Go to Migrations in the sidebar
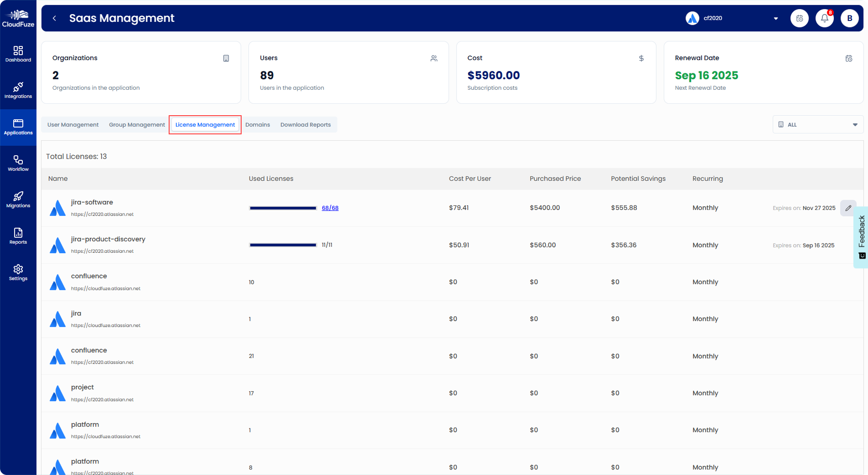 click(18, 199)
